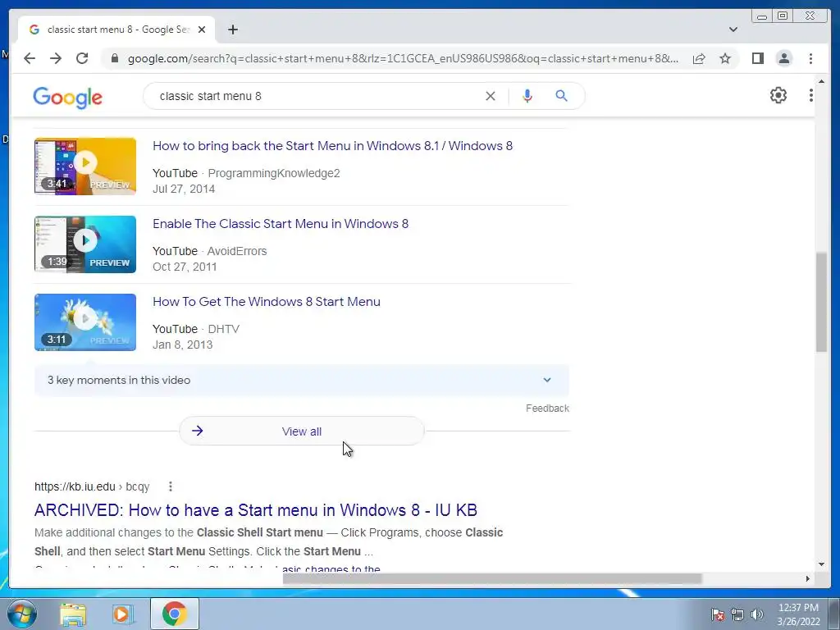This screenshot has width=840, height=630.
Task: Open the Windows Start orb
Action: click(21, 614)
